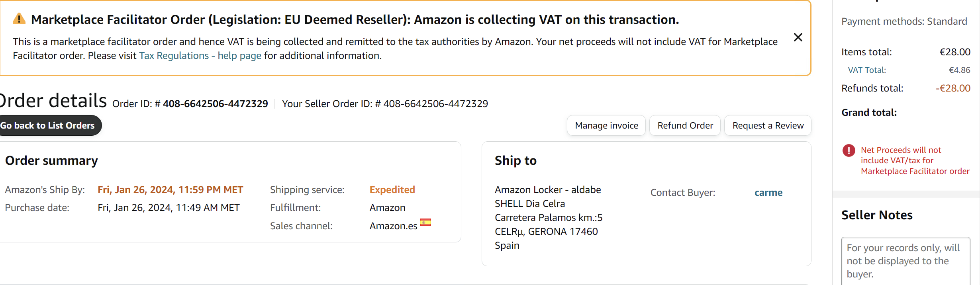Focus the Seller Notes text box
The height and width of the screenshot is (285, 980).
[906, 261]
